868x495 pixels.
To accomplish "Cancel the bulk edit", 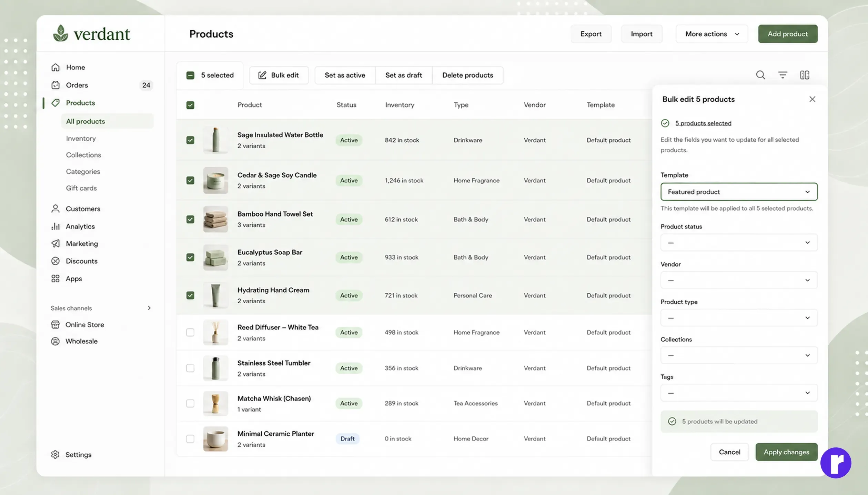I will click(x=729, y=452).
